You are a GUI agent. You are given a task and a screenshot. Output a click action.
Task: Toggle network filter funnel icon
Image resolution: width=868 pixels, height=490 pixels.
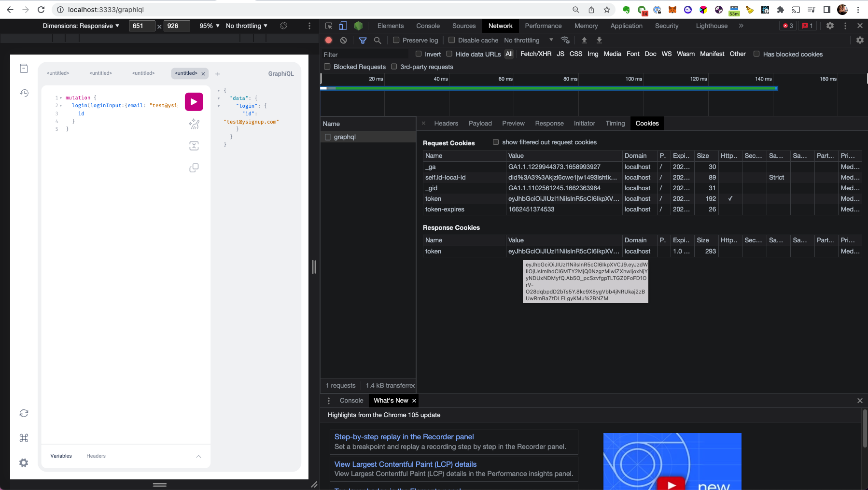(363, 40)
